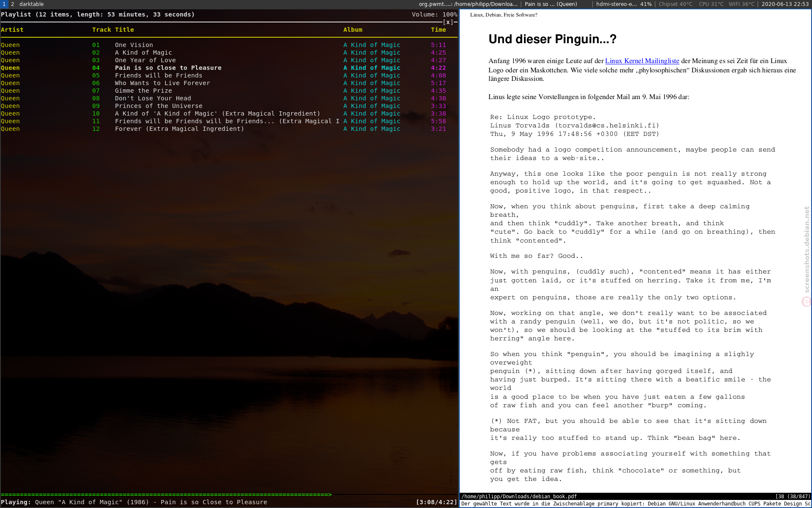Click the clipboard copied message in zathura
This screenshot has width=812, height=508.
coord(636,504)
